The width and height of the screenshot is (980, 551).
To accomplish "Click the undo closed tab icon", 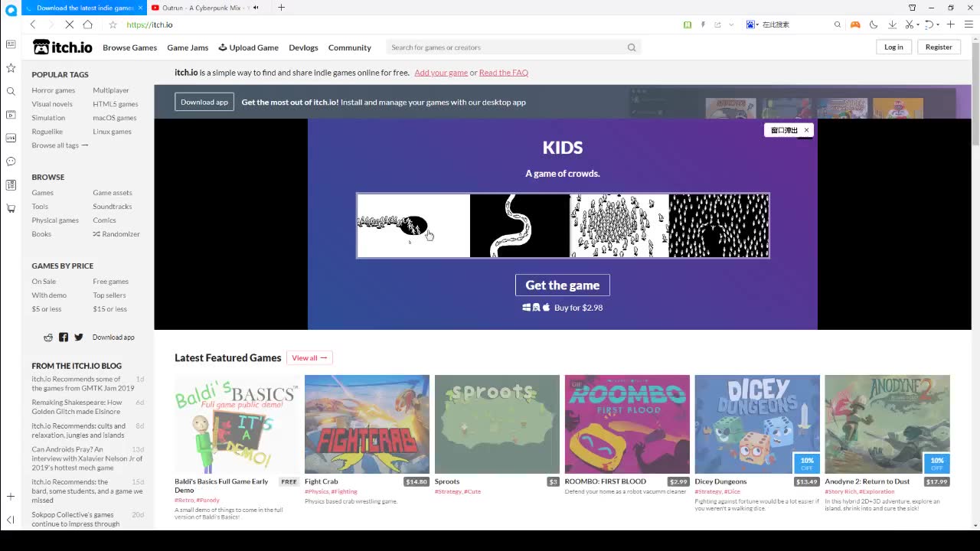I will point(929,24).
